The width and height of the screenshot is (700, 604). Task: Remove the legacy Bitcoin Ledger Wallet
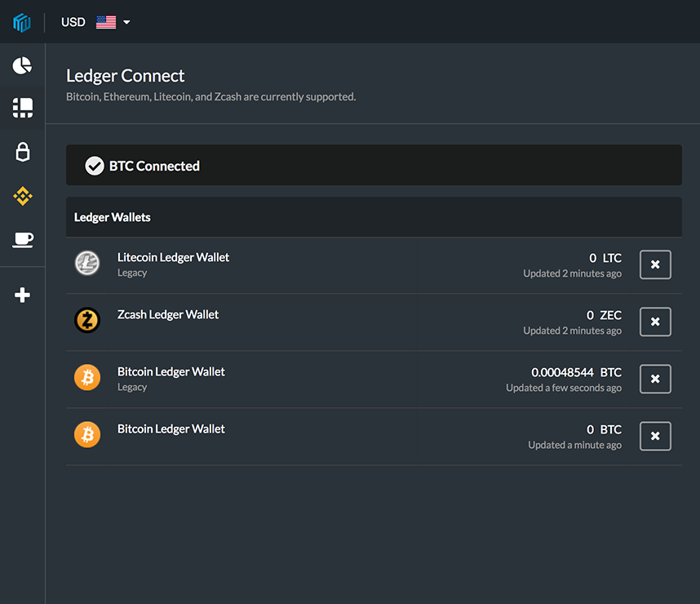click(x=655, y=379)
